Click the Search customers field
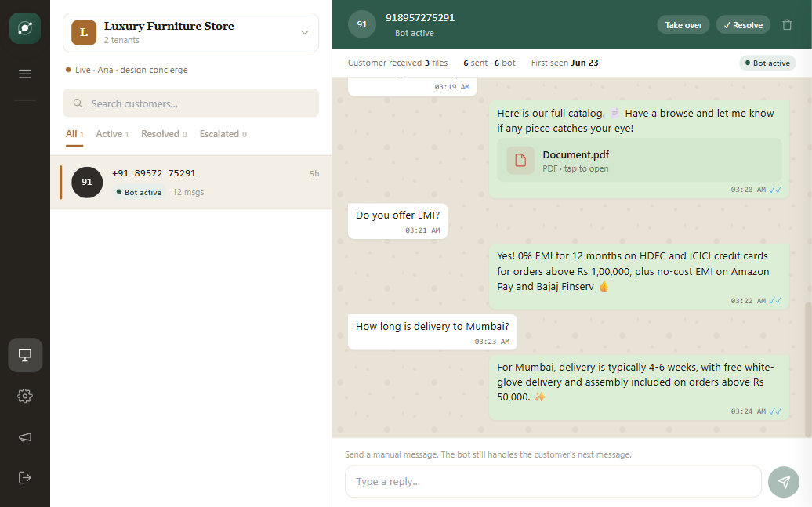Screen dimensions: 812x507 [x=191, y=103]
